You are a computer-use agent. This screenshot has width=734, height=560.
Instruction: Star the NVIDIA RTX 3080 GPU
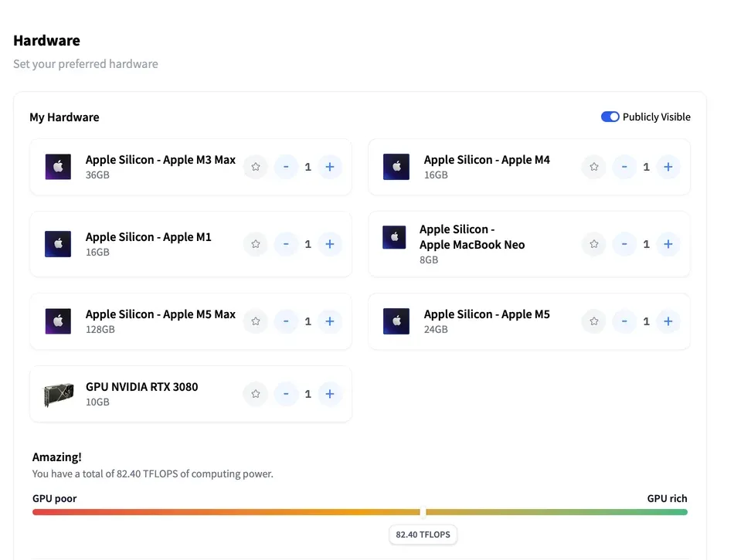[256, 393]
